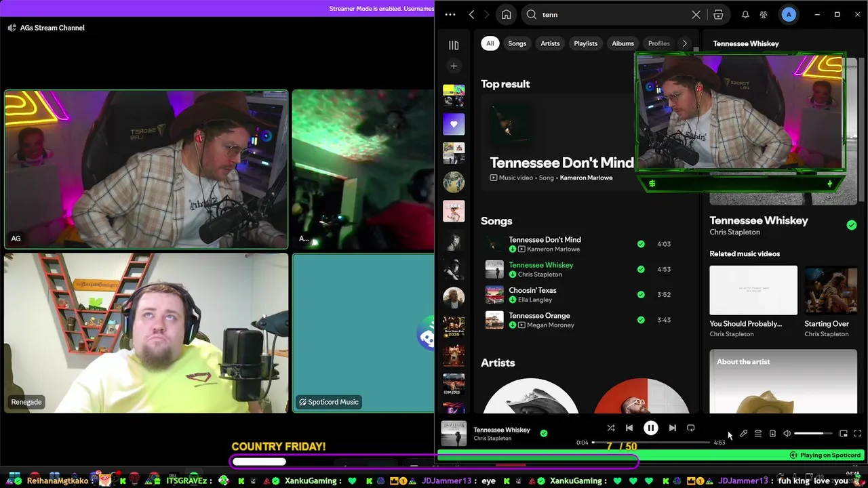Adjust the Spotify volume slider
Image resolution: width=868 pixels, height=488 pixels.
click(x=812, y=434)
